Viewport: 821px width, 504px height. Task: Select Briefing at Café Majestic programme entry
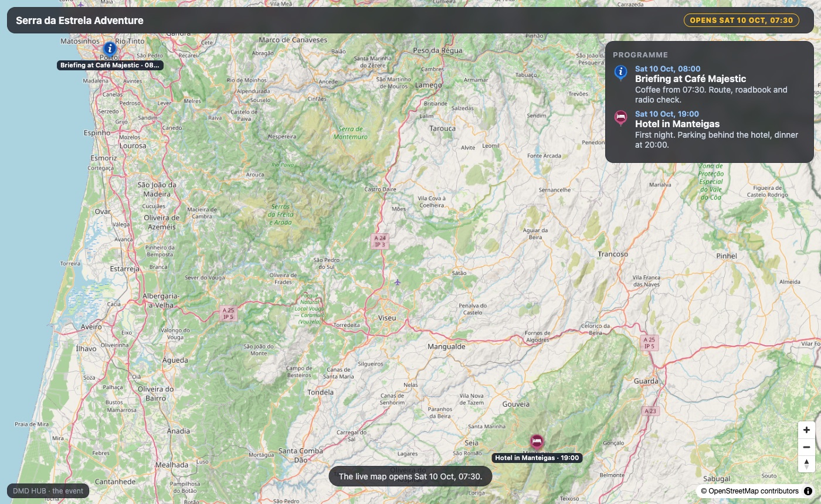710,84
